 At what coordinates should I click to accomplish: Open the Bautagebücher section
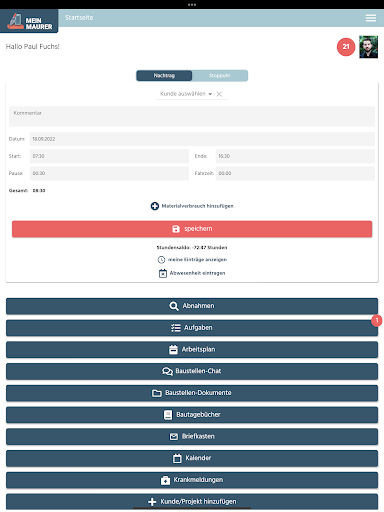click(x=192, y=415)
